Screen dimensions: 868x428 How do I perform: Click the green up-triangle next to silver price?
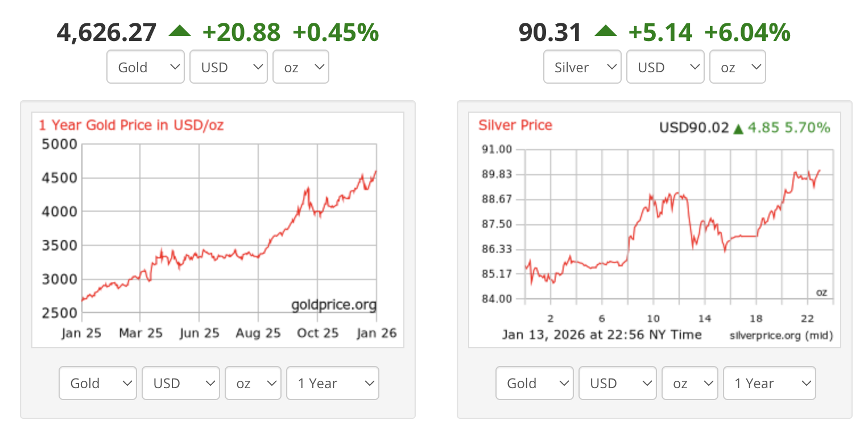point(606,31)
